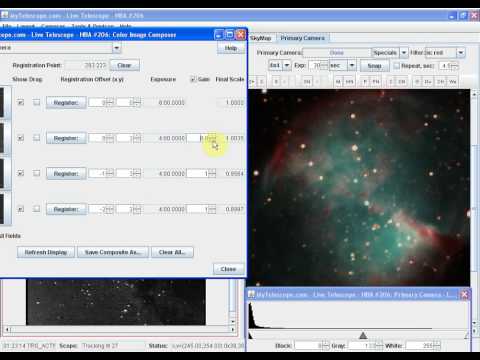Click Register in the 8:00 exposure row
Image resolution: width=480 pixels, height=360 pixels.
(x=66, y=103)
